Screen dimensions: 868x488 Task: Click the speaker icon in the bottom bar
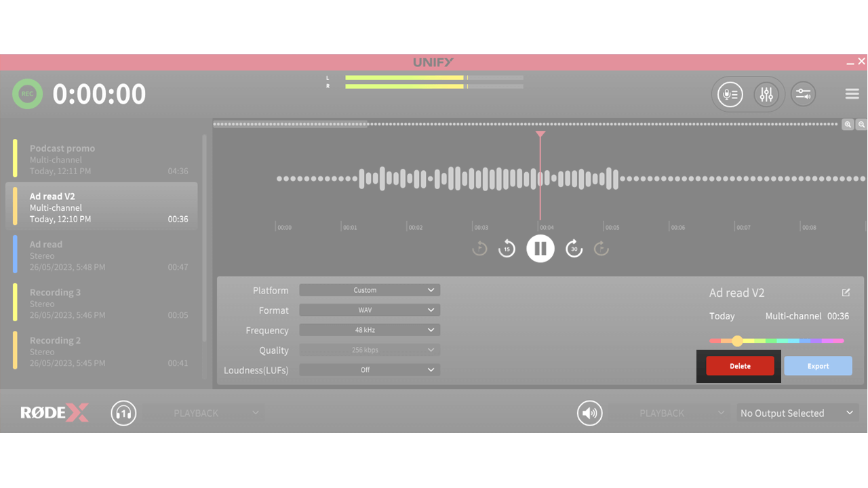(x=589, y=412)
